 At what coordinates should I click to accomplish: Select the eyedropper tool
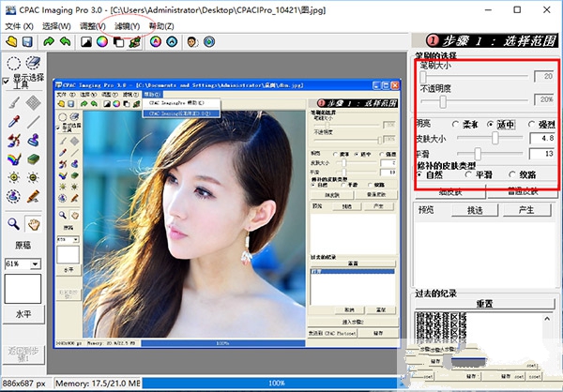point(14,122)
